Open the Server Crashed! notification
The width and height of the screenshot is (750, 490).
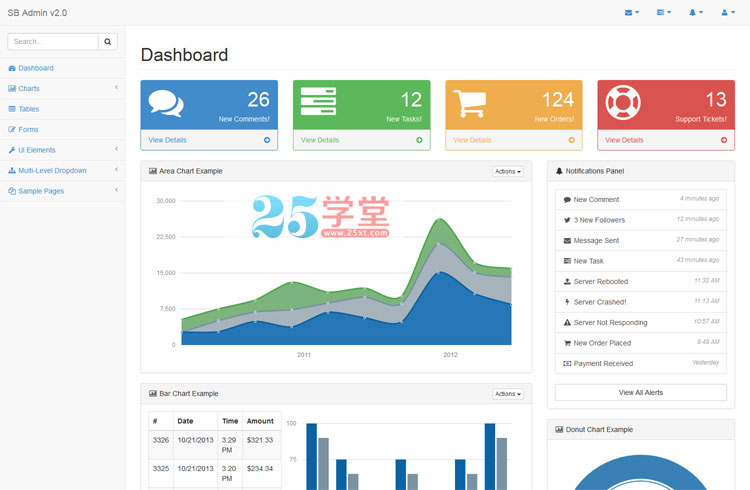(641, 302)
